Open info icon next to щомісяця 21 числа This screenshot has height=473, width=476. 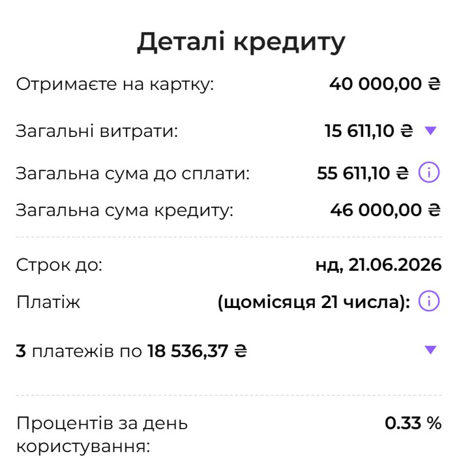tap(429, 302)
